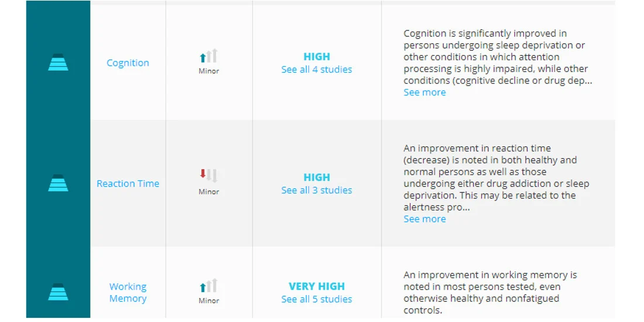Click the HIGH consistency label for Reaction Time

coord(317,177)
